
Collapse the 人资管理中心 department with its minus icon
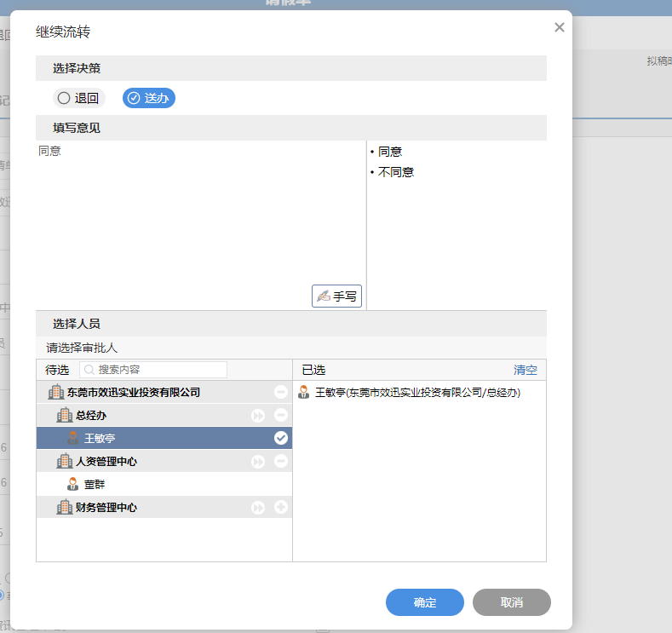click(281, 461)
